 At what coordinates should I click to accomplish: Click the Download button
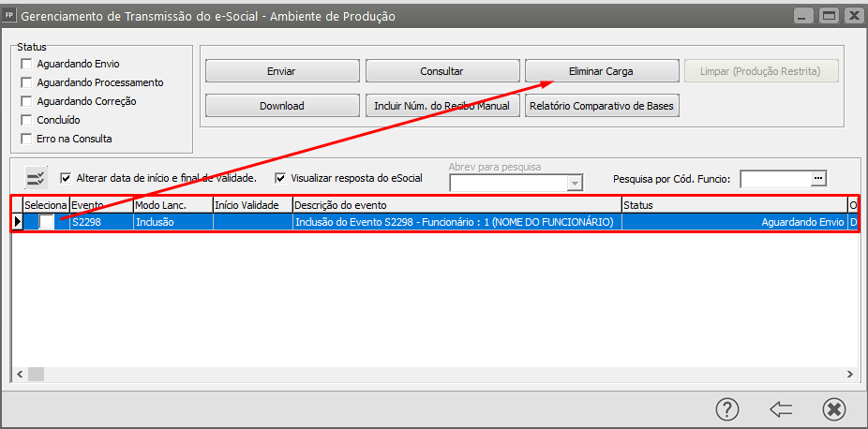click(282, 106)
